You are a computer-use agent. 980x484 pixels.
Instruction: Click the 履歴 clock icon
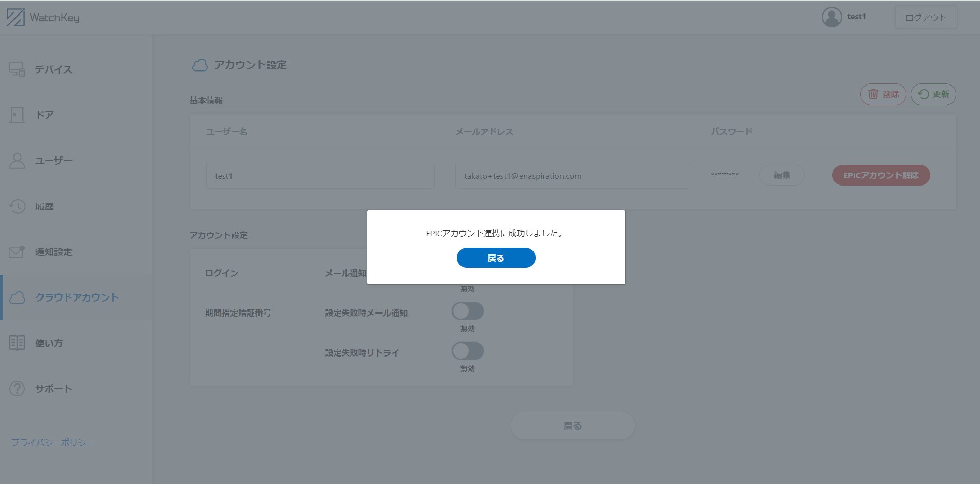[17, 206]
